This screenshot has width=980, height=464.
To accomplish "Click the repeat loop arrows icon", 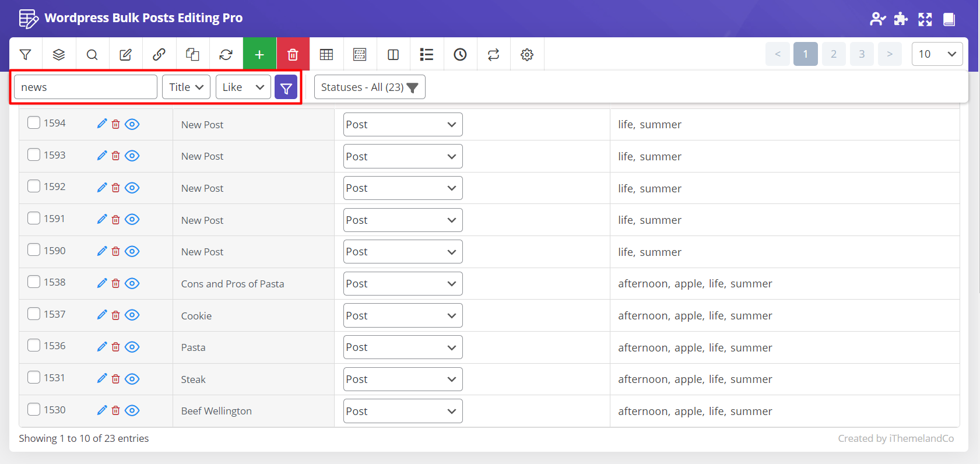I will tap(494, 54).
